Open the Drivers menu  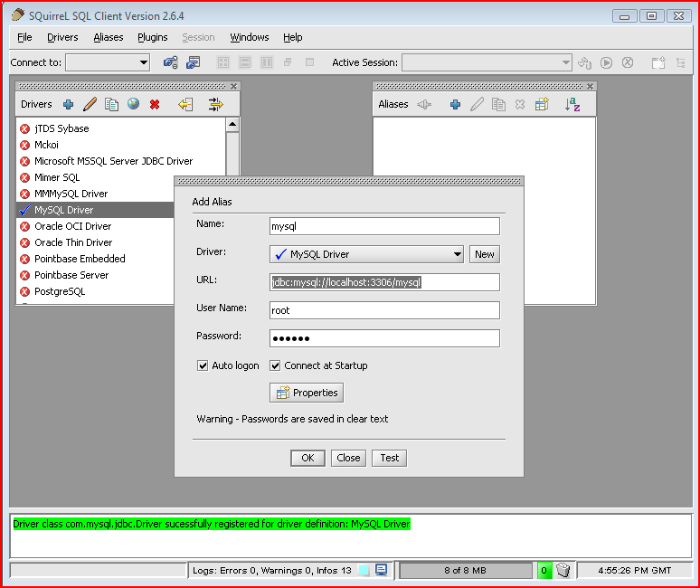point(62,37)
